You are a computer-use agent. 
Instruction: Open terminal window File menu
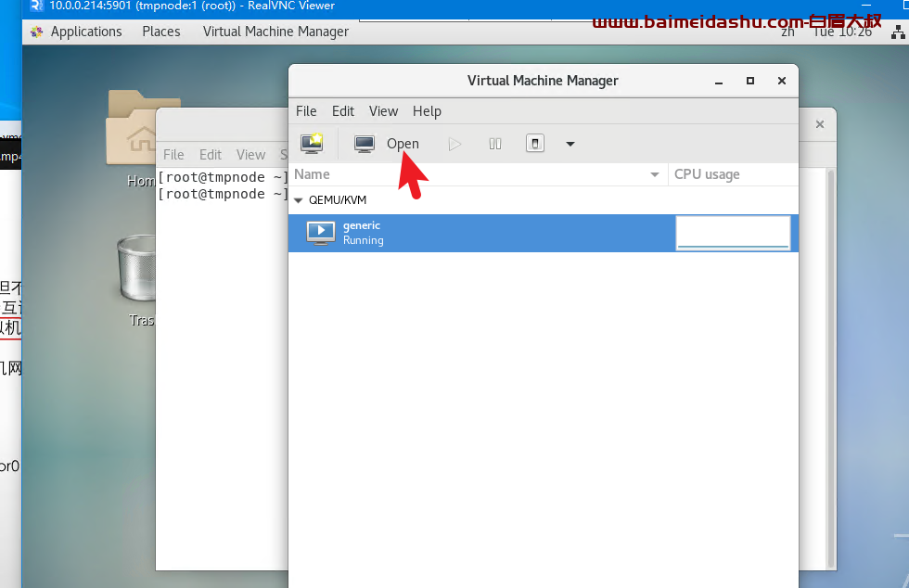173,155
